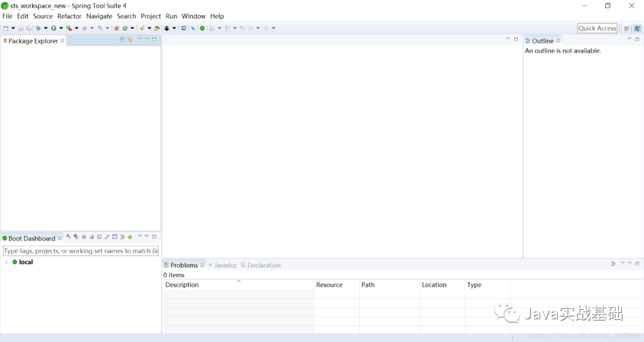The image size is (644, 342).
Task: Open the File menu
Action: (7, 16)
